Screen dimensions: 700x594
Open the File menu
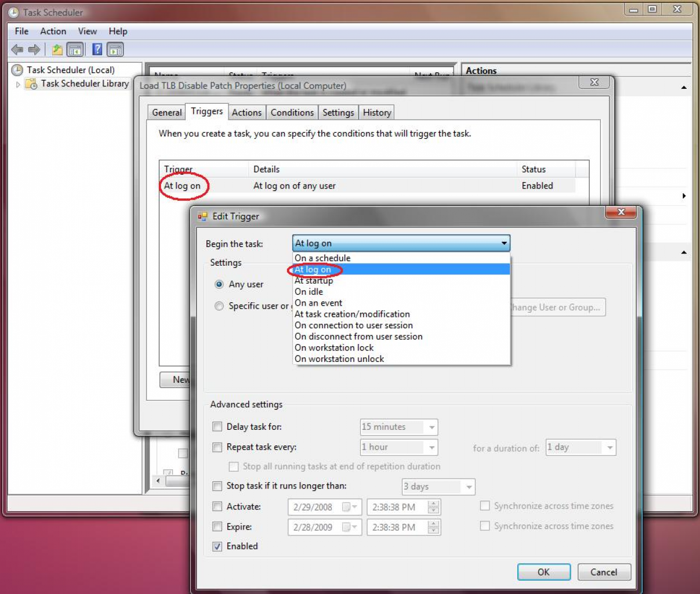tap(21, 31)
